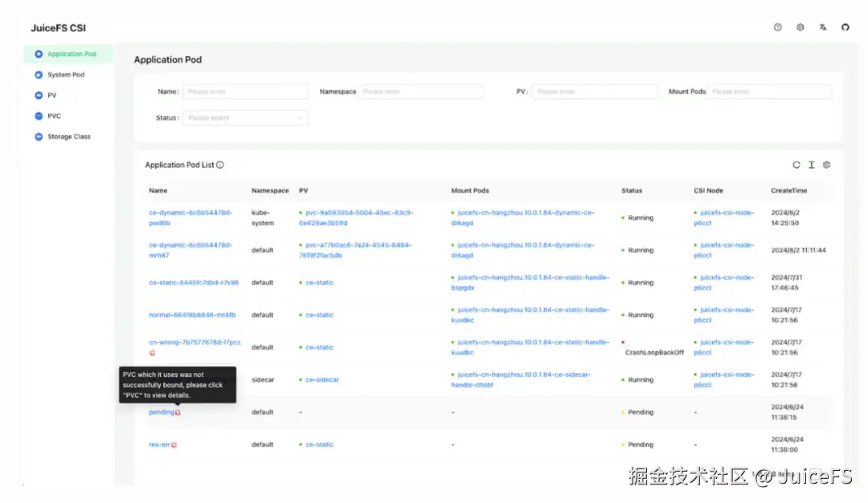Click the Name column header
The image size is (868, 503).
pos(158,190)
